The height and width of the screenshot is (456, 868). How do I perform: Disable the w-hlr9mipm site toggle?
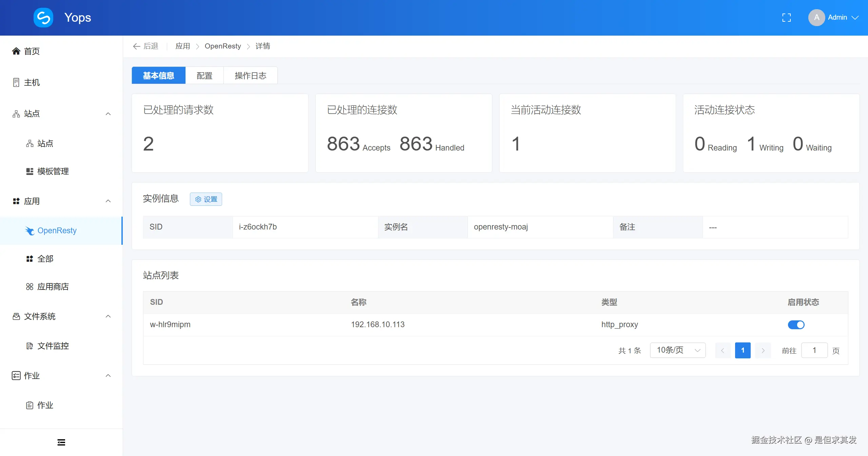[x=796, y=324]
